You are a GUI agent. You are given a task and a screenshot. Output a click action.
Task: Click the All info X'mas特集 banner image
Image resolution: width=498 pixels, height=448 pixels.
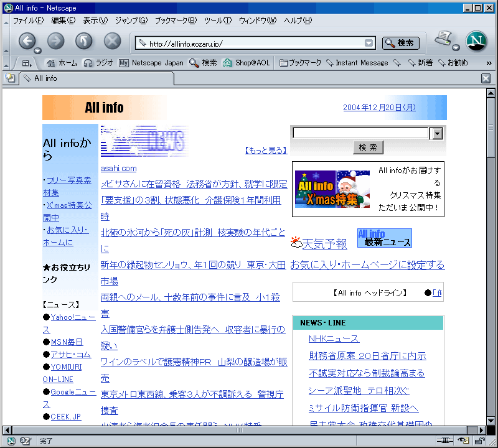point(332,189)
